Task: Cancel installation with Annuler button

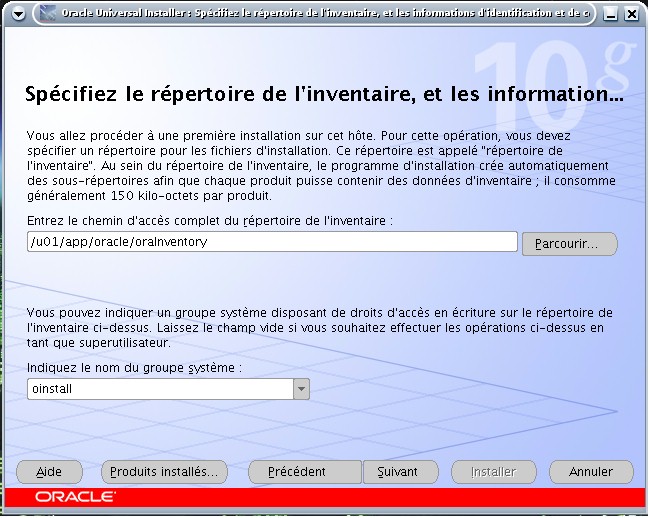Action: [x=591, y=472]
